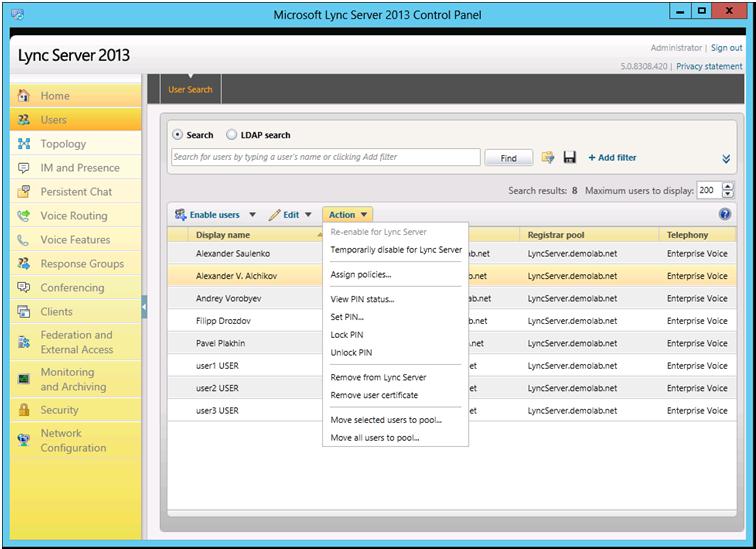Image resolution: width=756 pixels, height=549 pixels.
Task: Click the user search text field
Action: 325,157
